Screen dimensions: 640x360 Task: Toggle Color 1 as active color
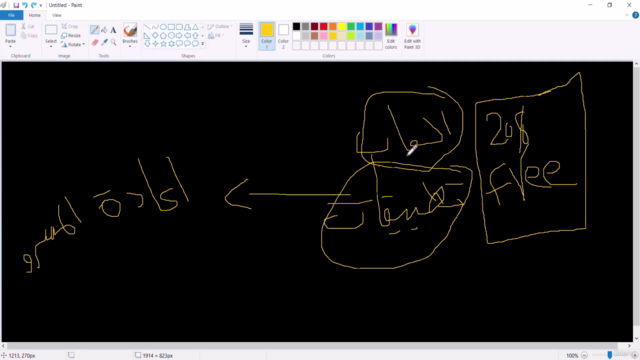[x=267, y=36]
